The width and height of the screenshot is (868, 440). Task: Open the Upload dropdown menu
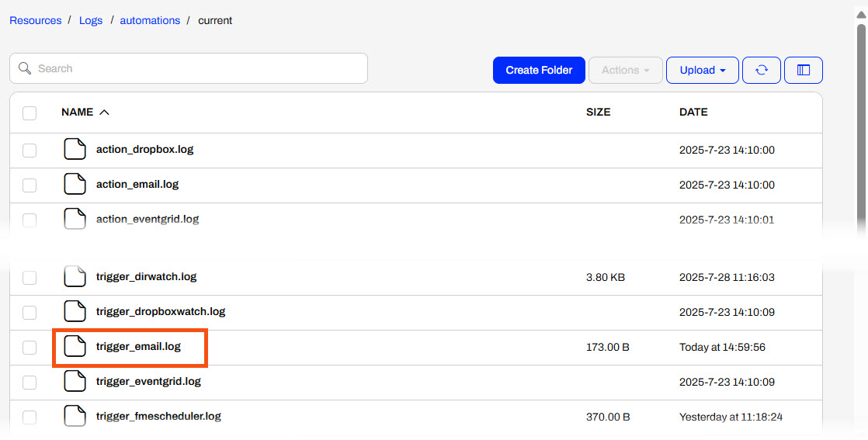[702, 70]
